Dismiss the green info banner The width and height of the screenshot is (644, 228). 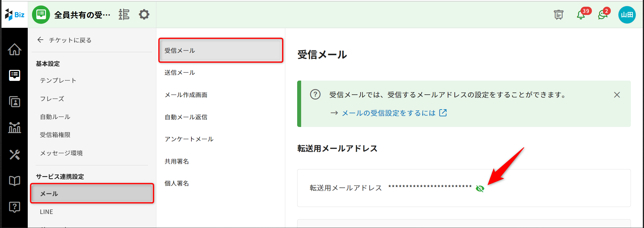pyautogui.click(x=617, y=95)
